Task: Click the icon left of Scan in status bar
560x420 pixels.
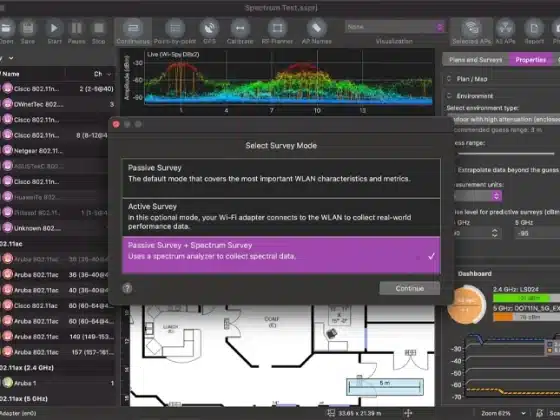Action: [540, 413]
